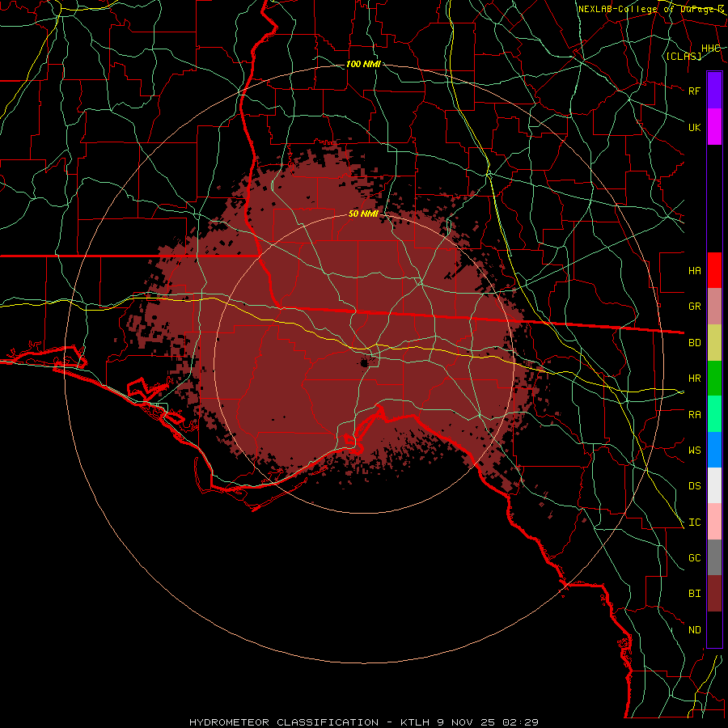Click the black radar site dot at center
The width and height of the screenshot is (728, 728).
(x=365, y=362)
